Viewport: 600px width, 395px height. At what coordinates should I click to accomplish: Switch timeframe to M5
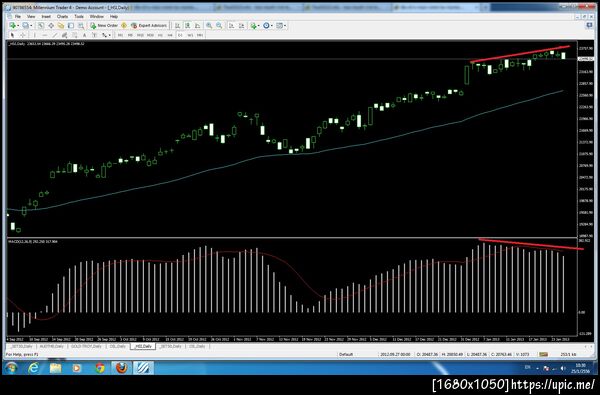click(130, 35)
